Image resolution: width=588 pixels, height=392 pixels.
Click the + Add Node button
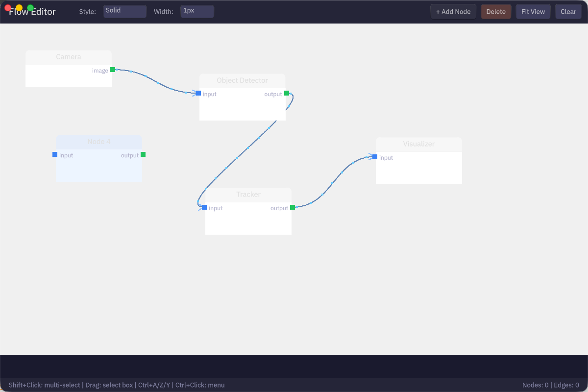tap(453, 11)
